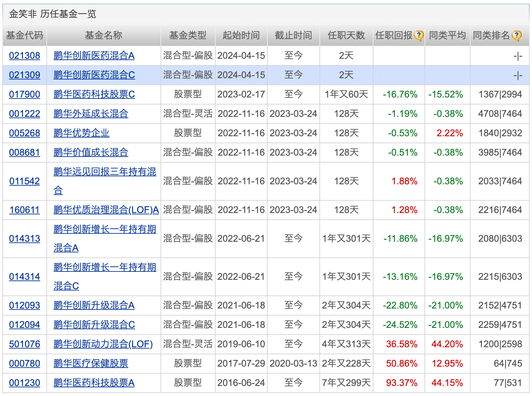The height and width of the screenshot is (396, 532).
Task: Select the 7年又299天 tenure cell
Action: click(346, 383)
